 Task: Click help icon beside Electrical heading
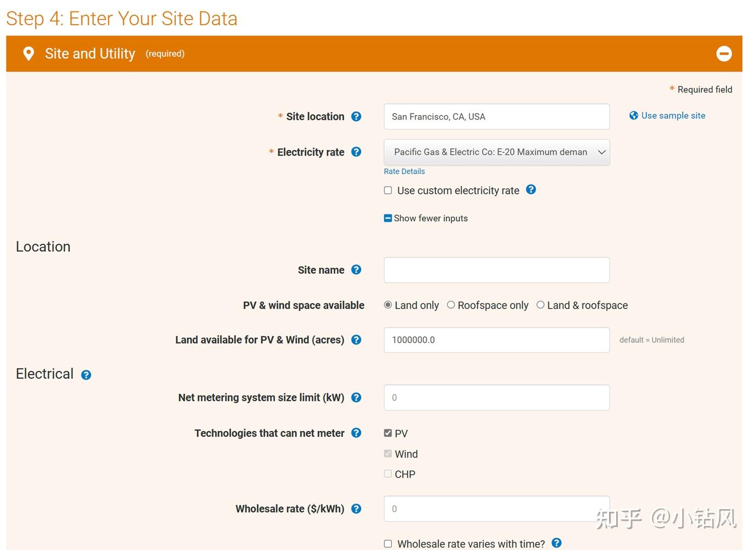86,375
